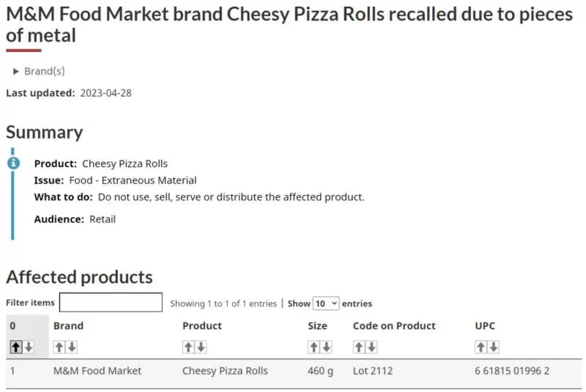Sort the 0 column ascending
Image resolution: width=586 pixels, height=392 pixels.
(x=15, y=347)
